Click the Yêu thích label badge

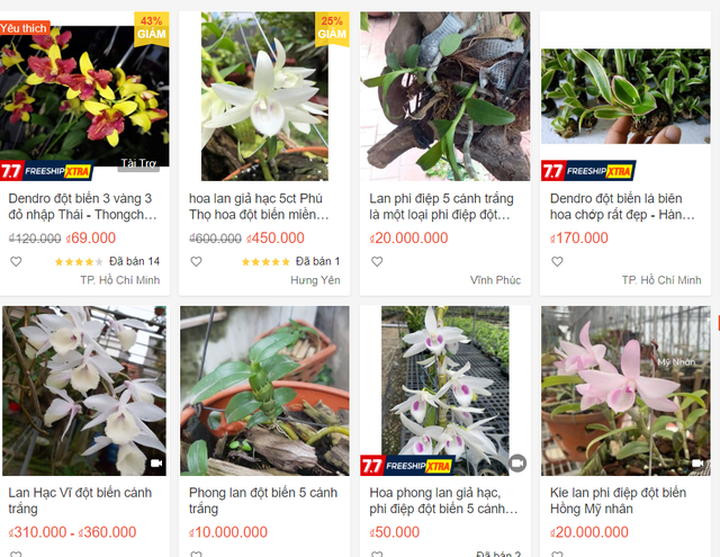pyautogui.click(x=24, y=28)
